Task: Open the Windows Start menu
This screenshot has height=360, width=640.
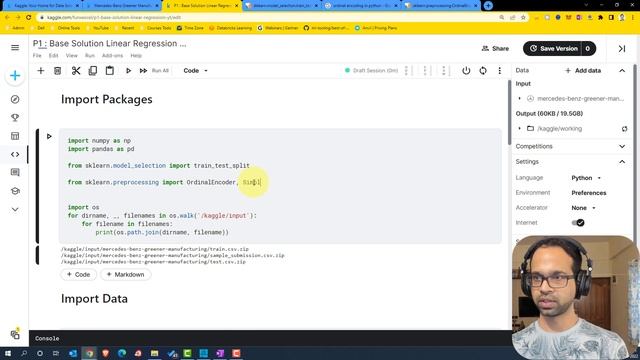Action: tap(7, 353)
